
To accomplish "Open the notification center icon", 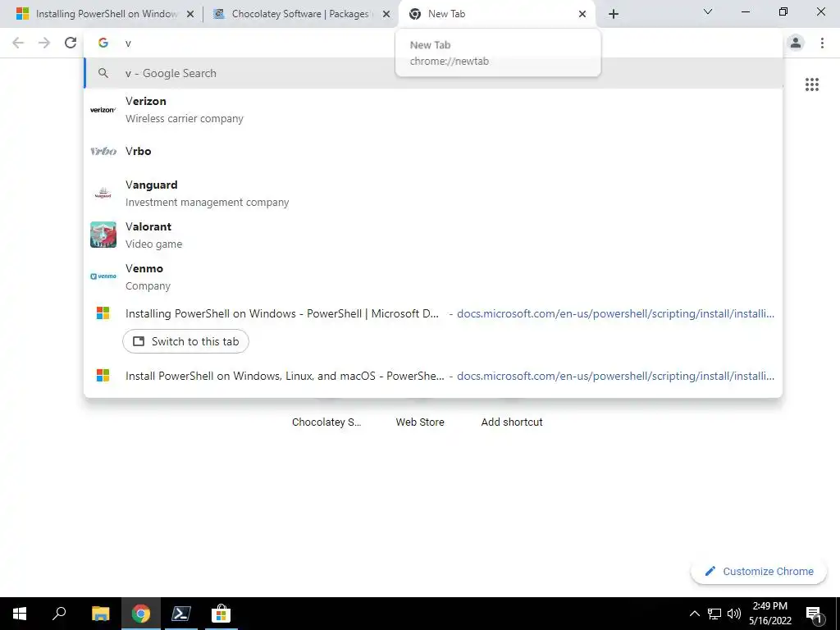I will point(815,614).
